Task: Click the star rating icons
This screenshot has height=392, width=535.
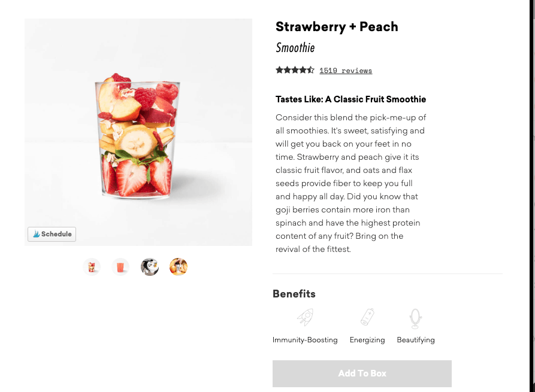Action: 295,70
